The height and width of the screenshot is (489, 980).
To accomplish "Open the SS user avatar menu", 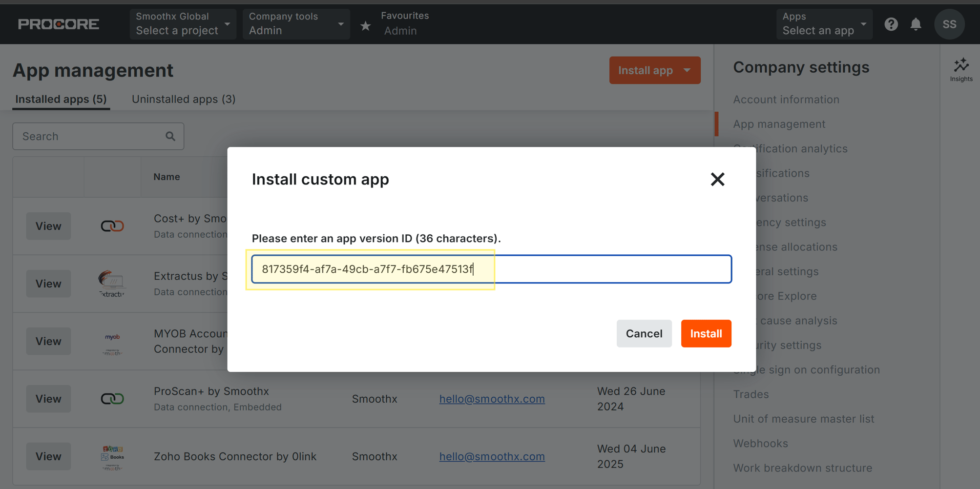I will pos(949,24).
